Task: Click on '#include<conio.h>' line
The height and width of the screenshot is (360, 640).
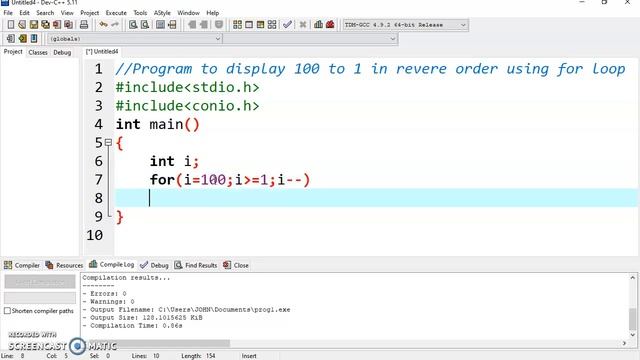Action: coord(187,106)
